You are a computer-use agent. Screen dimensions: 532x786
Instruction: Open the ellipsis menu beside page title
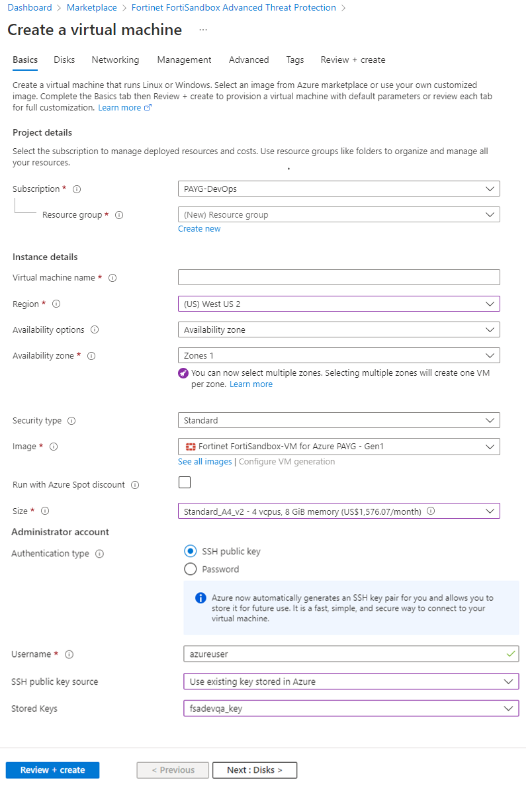[202, 30]
